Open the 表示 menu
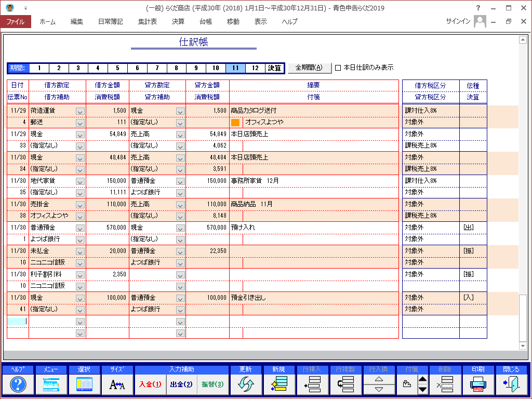Image resolution: width=532 pixels, height=399 pixels. pos(261,22)
